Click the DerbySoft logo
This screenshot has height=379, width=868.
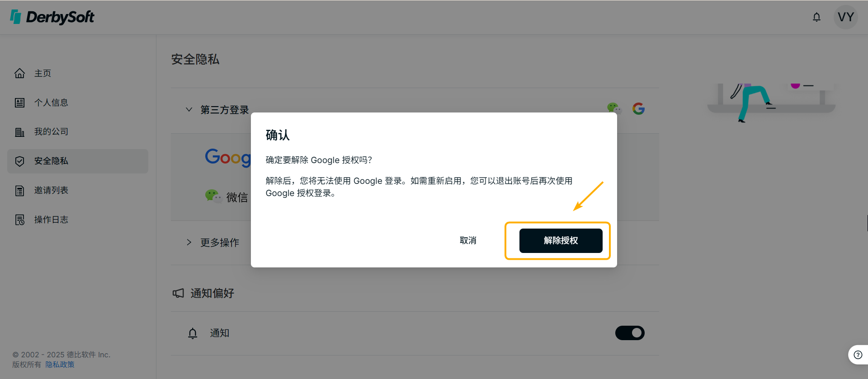(52, 17)
